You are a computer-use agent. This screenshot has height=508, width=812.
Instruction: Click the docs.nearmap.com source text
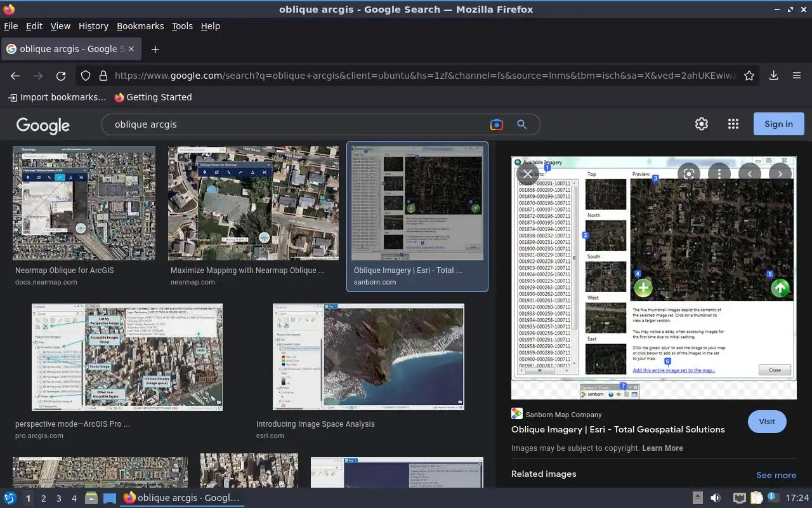point(46,282)
